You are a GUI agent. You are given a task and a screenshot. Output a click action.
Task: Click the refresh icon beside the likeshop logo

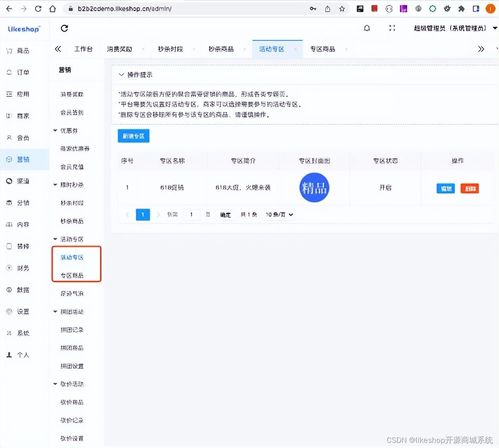click(x=64, y=29)
